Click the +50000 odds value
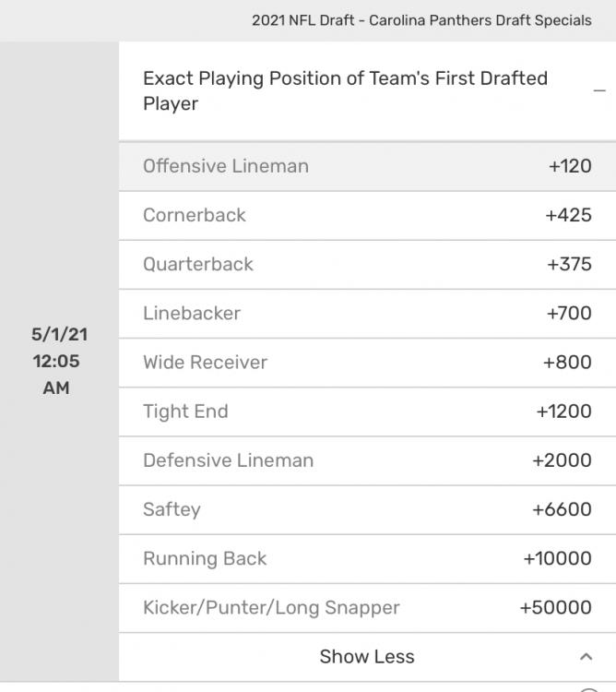Image resolution: width=616 pixels, height=692 pixels. coord(555,607)
